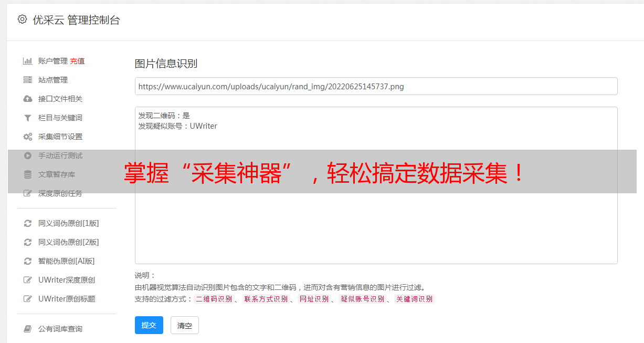Open 账户管理 in the sidebar

53,61
